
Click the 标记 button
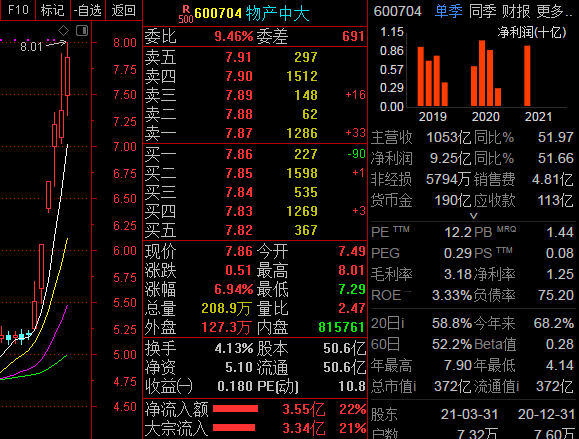(x=52, y=10)
